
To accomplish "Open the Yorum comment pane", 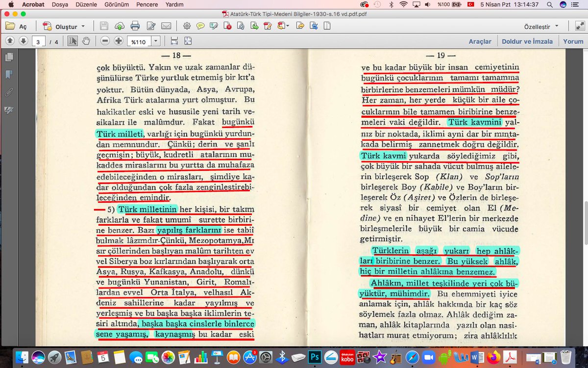I will 573,41.
